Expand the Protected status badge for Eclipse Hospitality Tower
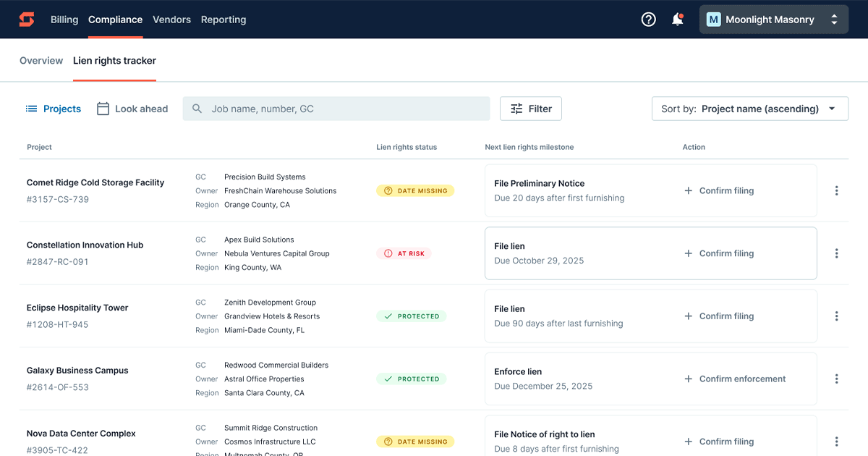This screenshot has width=868, height=456. (x=411, y=316)
